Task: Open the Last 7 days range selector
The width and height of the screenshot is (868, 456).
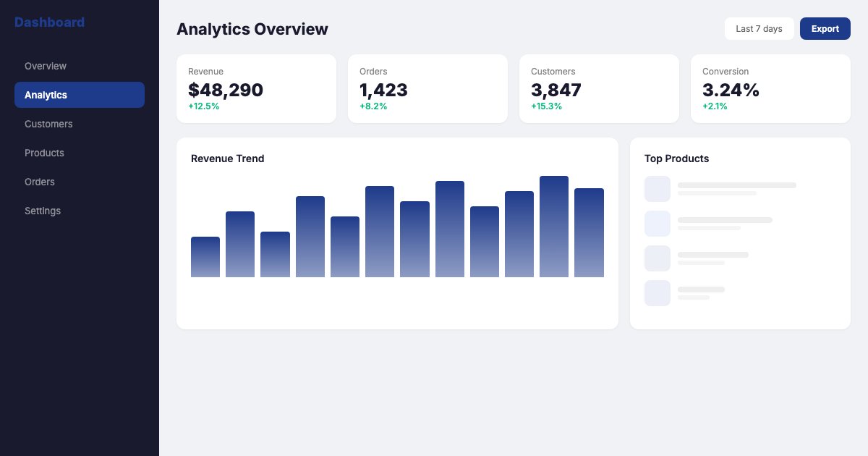Action: click(x=759, y=29)
